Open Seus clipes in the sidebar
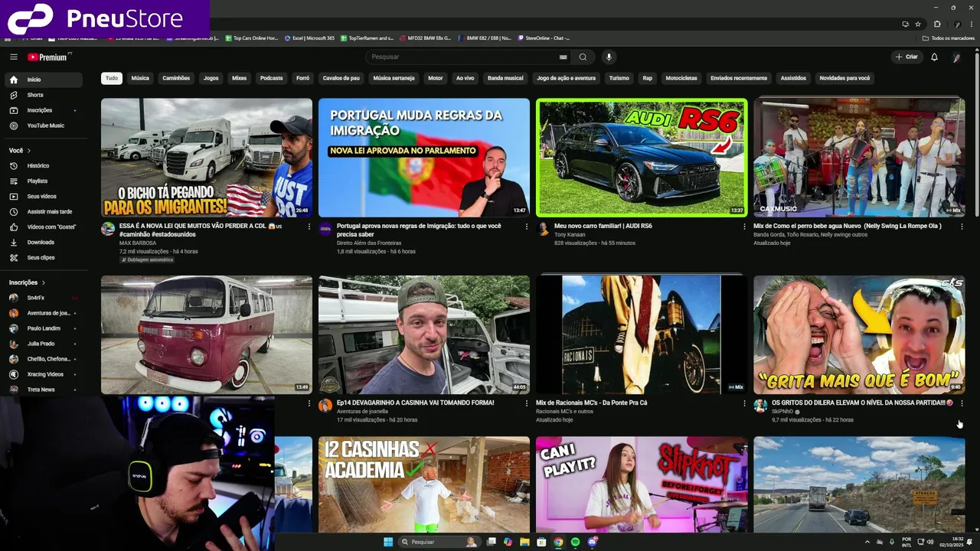980x551 pixels. [x=44, y=257]
